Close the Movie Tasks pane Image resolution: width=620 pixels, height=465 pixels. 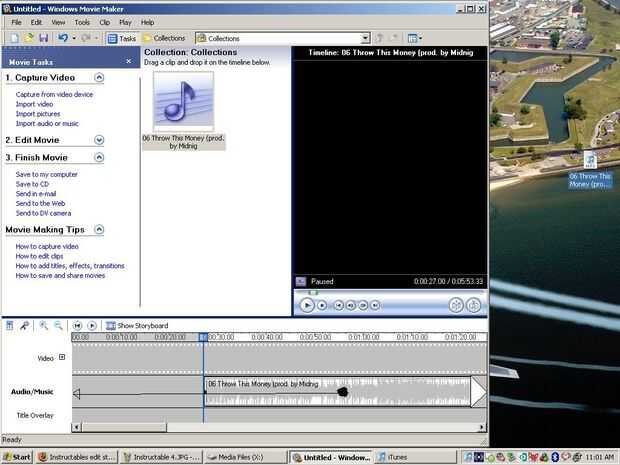[x=129, y=61]
